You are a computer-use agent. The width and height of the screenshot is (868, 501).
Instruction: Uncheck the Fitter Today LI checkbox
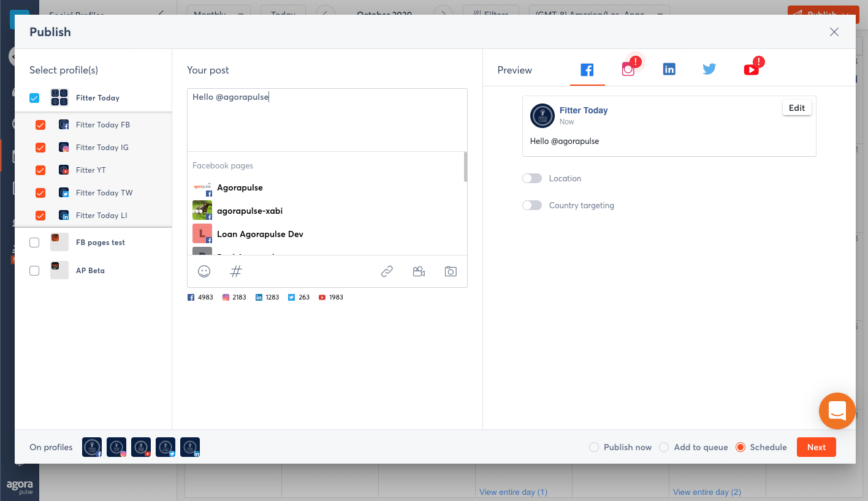pyautogui.click(x=40, y=216)
